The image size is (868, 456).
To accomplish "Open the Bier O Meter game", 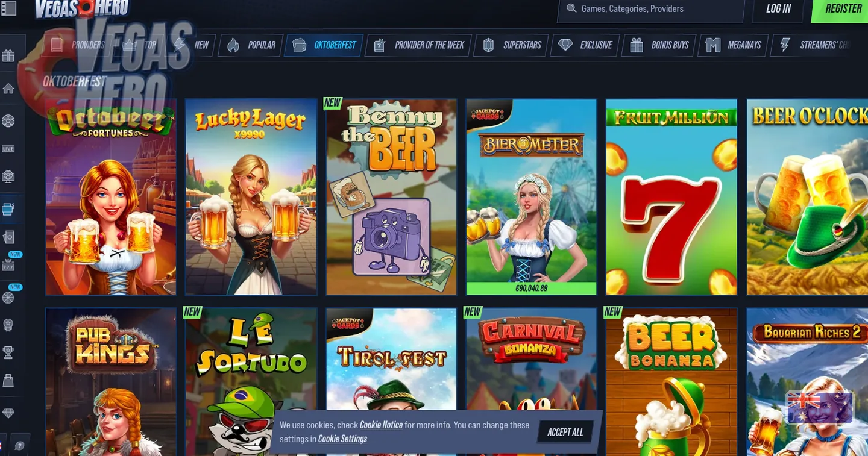I will pos(531,197).
